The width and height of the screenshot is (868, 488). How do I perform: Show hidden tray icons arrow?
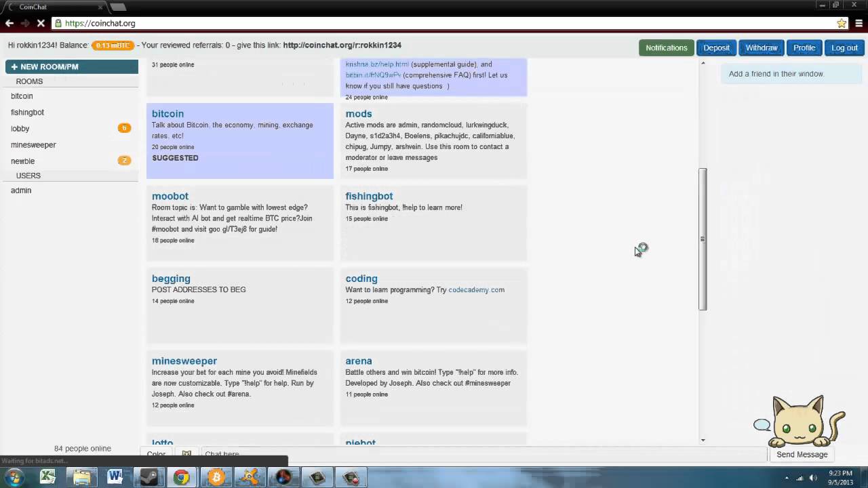(x=787, y=478)
